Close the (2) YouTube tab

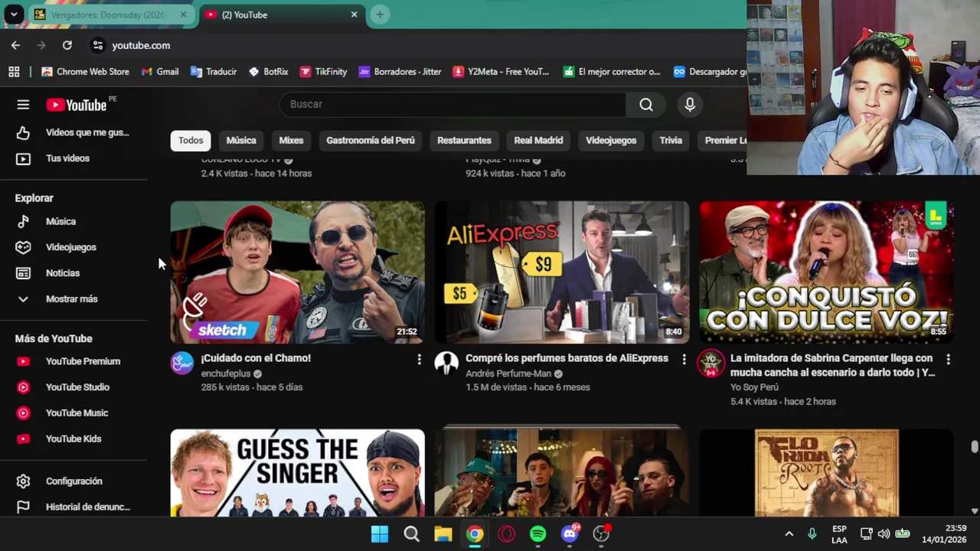tap(354, 15)
